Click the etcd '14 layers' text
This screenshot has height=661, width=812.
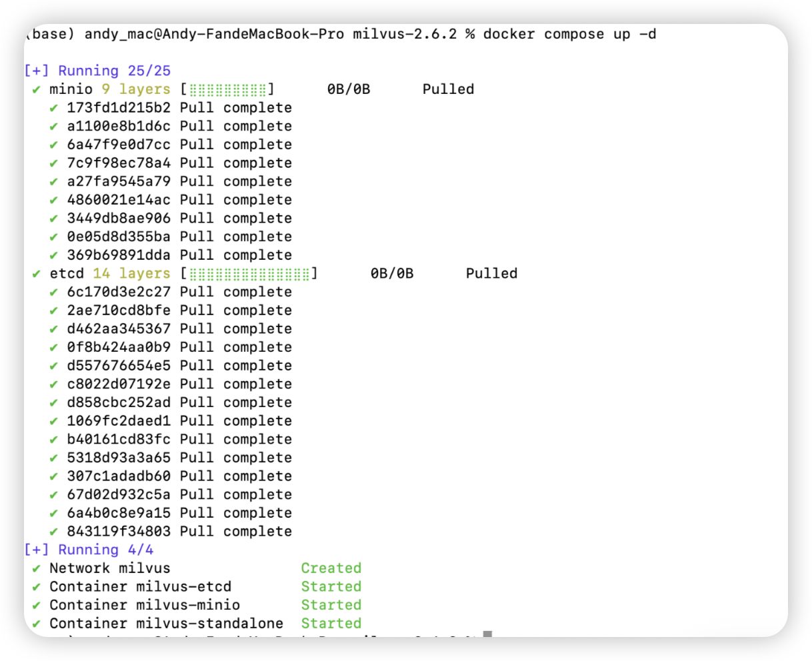click(x=131, y=274)
